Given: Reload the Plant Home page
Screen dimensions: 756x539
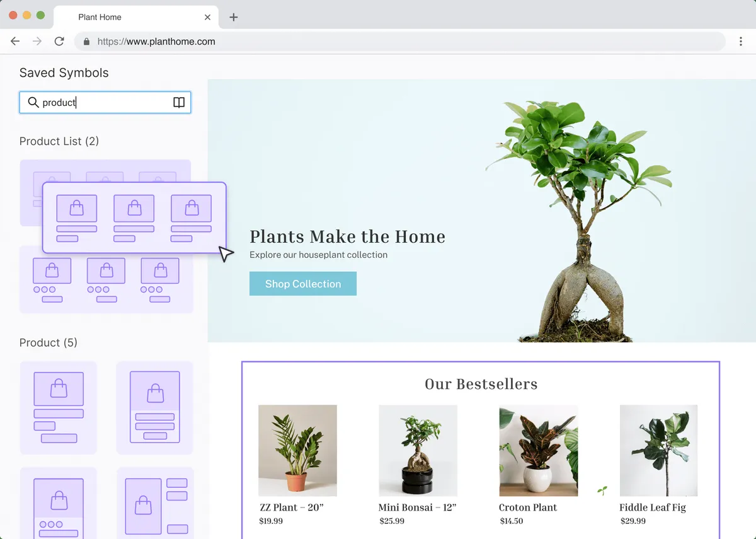Looking at the screenshot, I should (59, 42).
